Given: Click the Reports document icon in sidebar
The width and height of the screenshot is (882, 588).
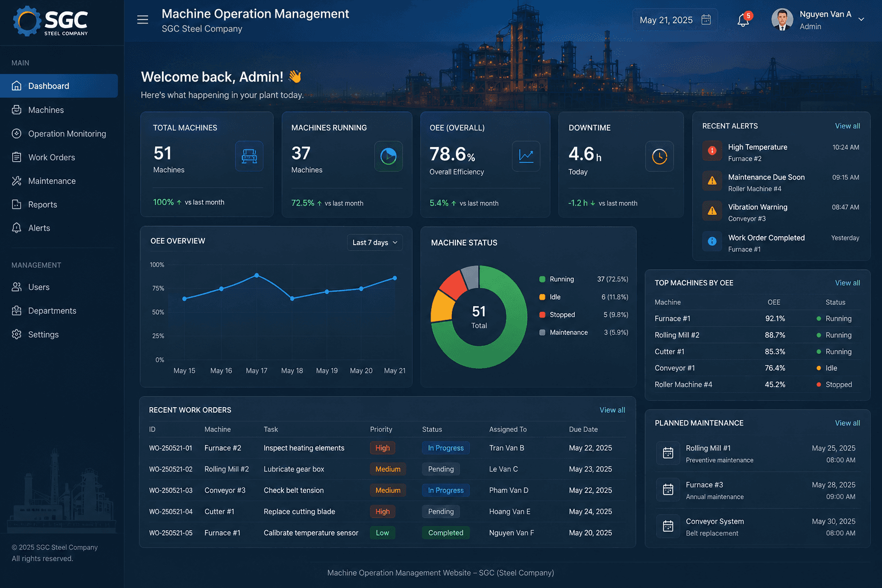Looking at the screenshot, I should click(x=17, y=204).
